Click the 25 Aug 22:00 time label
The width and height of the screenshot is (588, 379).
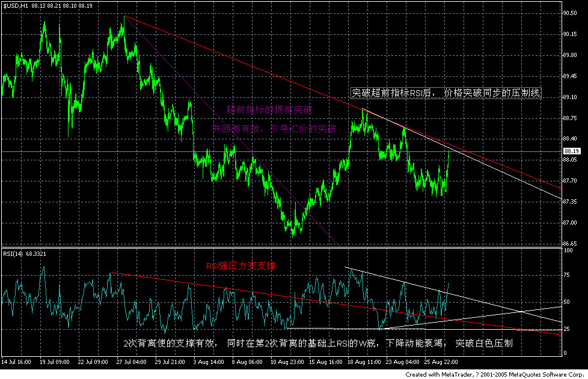(x=441, y=362)
